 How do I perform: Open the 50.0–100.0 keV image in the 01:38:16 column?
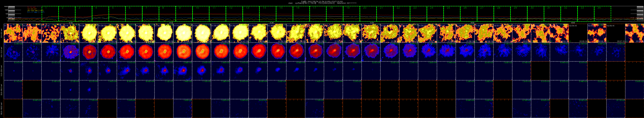[89, 108]
